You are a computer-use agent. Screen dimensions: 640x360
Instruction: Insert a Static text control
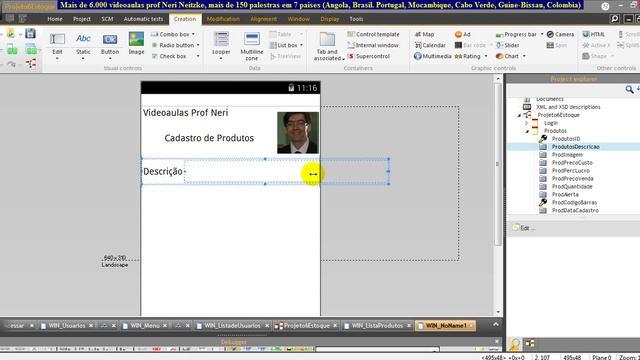pos(83,43)
